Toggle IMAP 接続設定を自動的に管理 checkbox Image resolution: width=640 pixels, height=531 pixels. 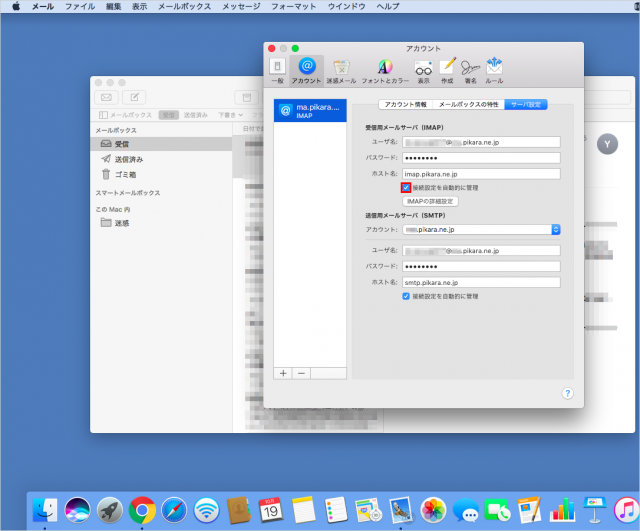(406, 187)
